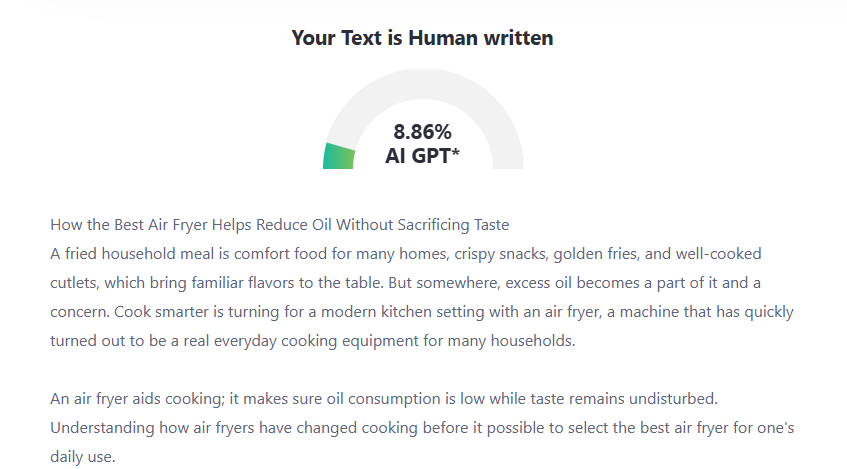The width and height of the screenshot is (847, 469).
Task: Click the "Your Text is Human written" heading
Action: pyautogui.click(x=422, y=38)
